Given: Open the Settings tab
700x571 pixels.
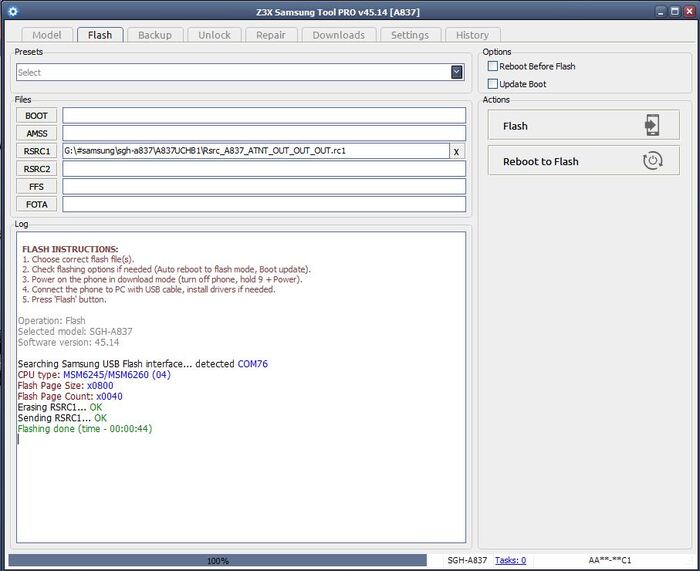Looking at the screenshot, I should click(x=410, y=35).
